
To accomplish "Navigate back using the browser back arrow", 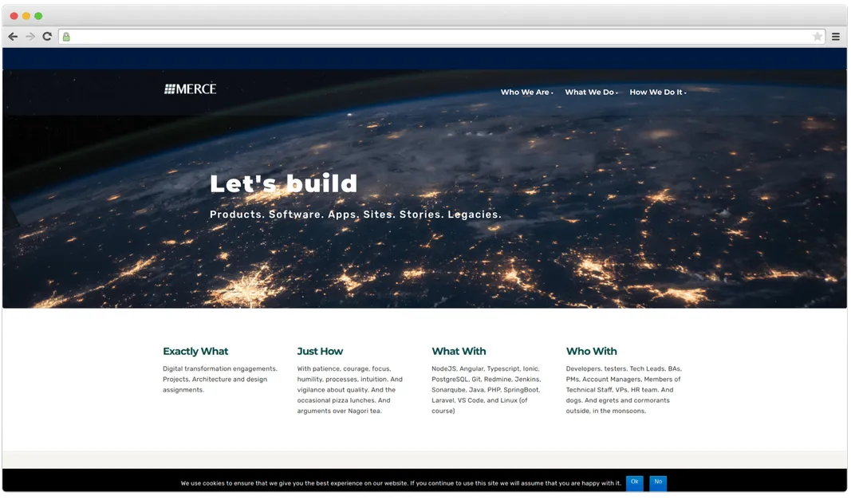I will 13,36.
